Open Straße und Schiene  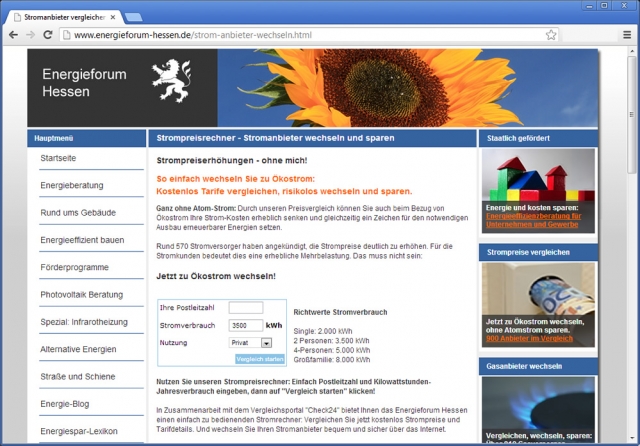point(78,377)
